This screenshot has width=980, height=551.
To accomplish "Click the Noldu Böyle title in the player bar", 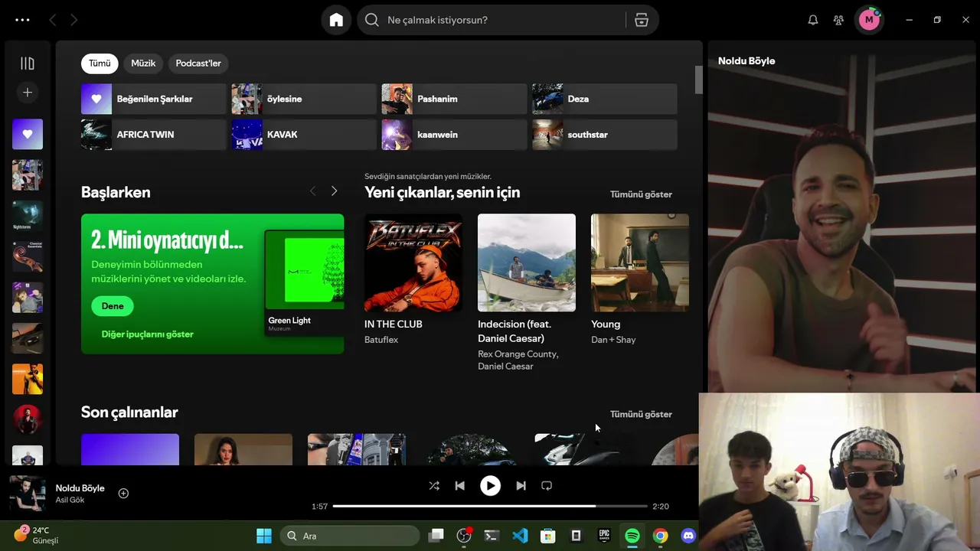I will pos(80,488).
